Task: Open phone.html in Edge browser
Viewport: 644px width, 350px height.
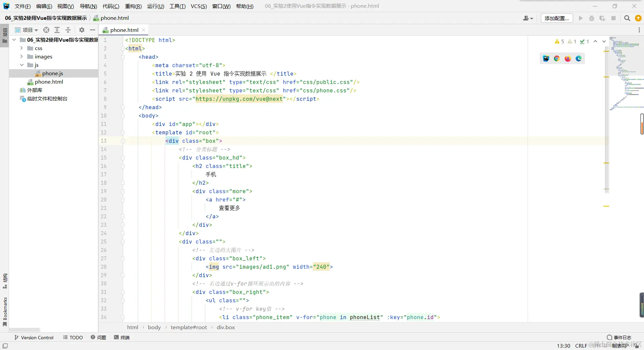Action: click(x=579, y=58)
